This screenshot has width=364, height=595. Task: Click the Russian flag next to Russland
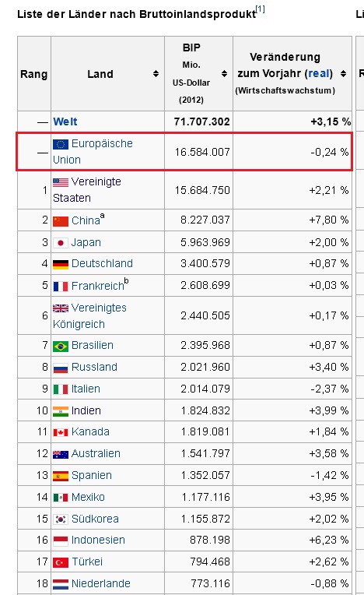pyautogui.click(x=61, y=368)
